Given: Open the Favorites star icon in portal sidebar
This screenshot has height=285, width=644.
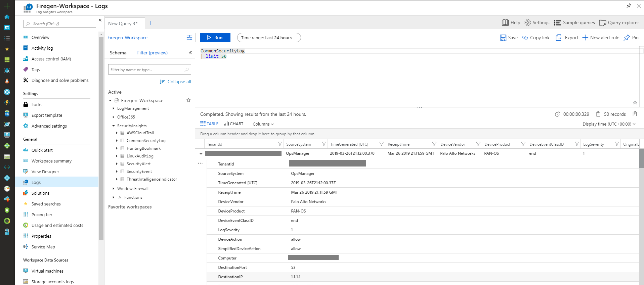Looking at the screenshot, I should [x=7, y=49].
